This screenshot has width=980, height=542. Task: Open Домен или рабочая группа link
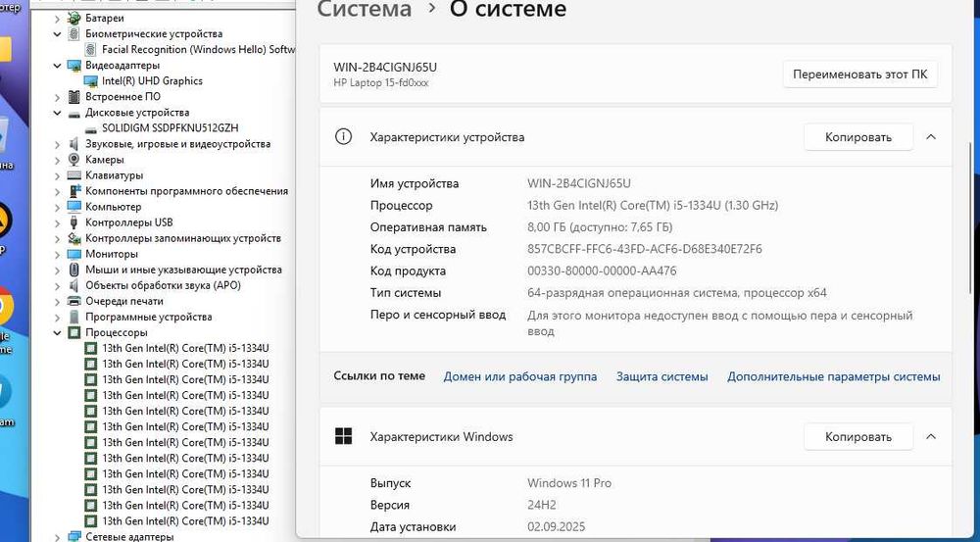[x=520, y=376]
